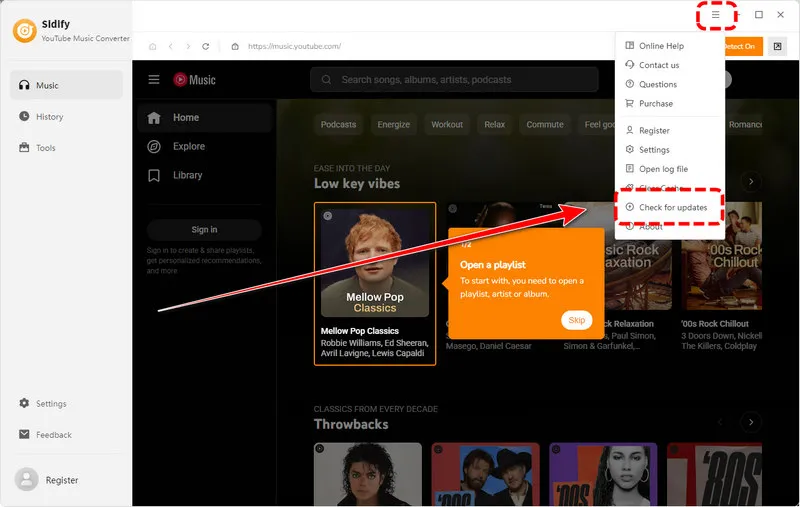Open the '00s Rock Chillout playlist thumbnail

(721, 256)
